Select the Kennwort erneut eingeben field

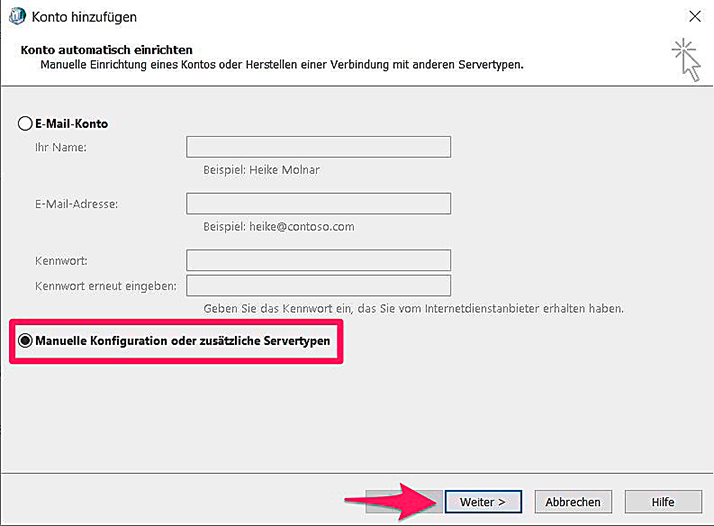click(x=318, y=286)
